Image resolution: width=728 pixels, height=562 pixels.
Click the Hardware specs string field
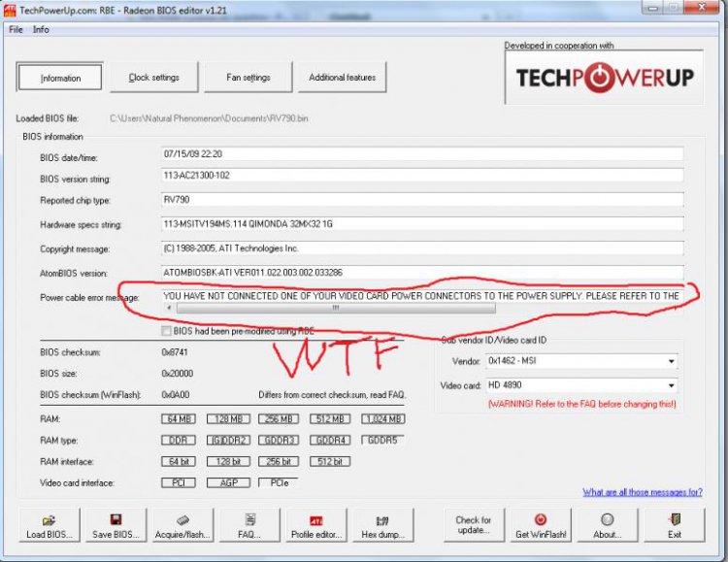422,224
